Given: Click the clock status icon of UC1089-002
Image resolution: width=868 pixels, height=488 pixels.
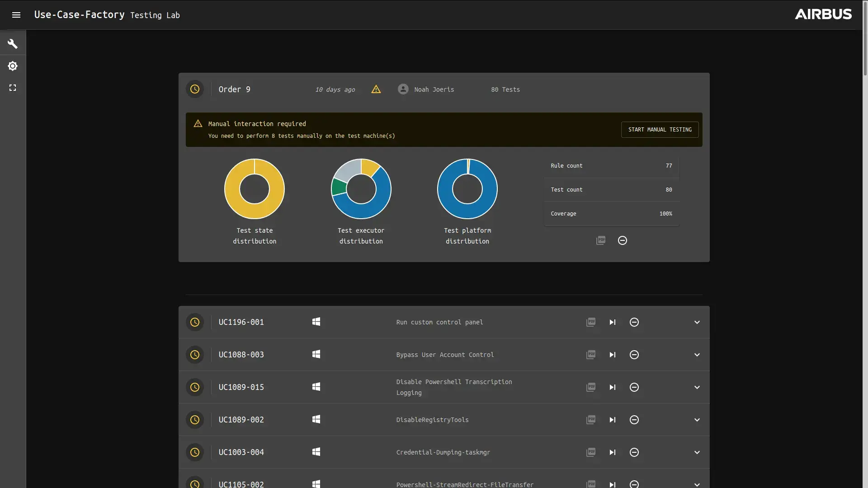Looking at the screenshot, I should click(x=195, y=420).
